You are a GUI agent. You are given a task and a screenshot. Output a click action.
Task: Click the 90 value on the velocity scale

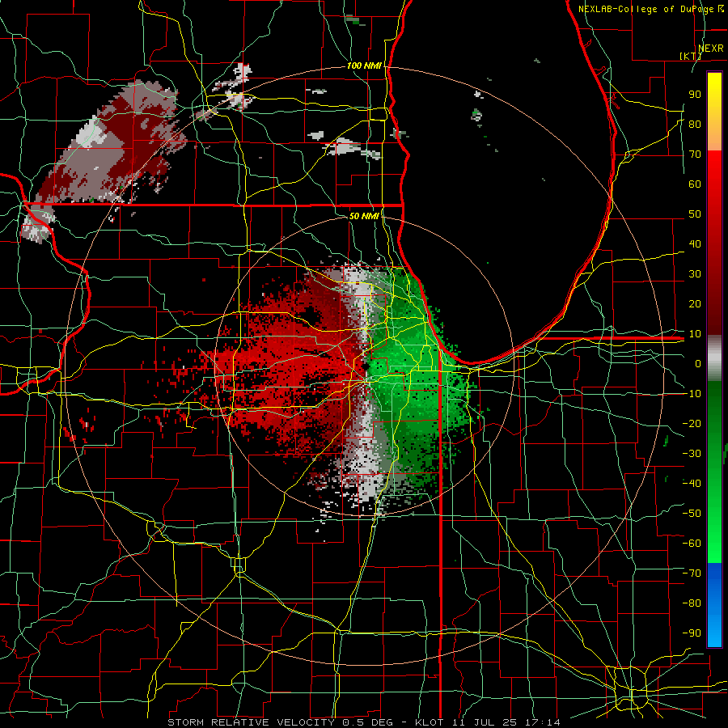695,95
